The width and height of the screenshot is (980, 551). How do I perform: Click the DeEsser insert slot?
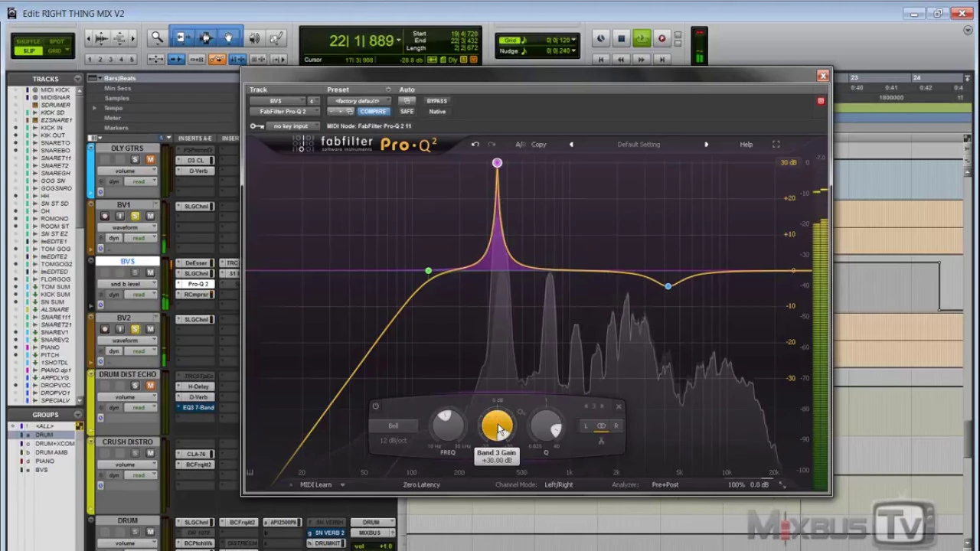tap(196, 263)
